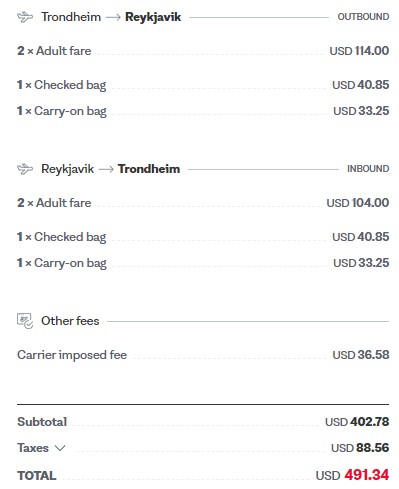
Task: Click the Taxes label to expand
Action: 33,448
